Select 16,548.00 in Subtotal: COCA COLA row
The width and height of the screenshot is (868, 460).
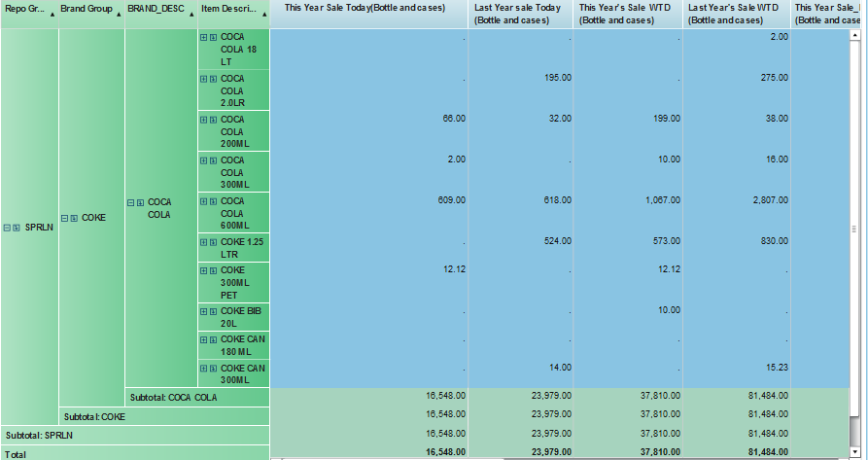(x=445, y=396)
